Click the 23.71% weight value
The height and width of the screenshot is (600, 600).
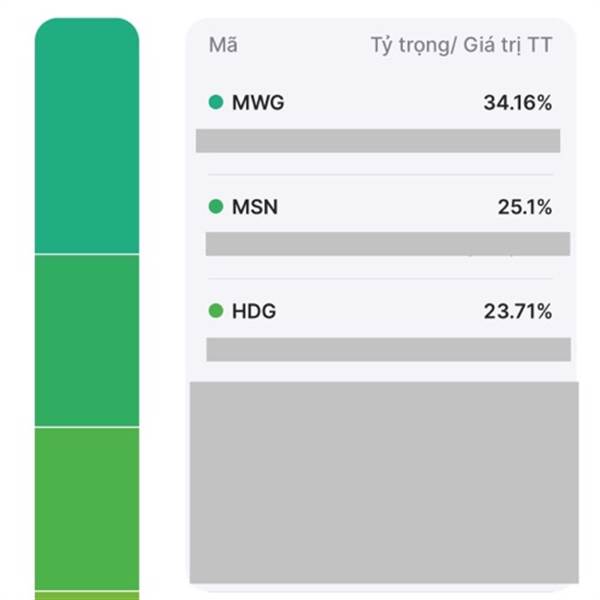(518, 311)
